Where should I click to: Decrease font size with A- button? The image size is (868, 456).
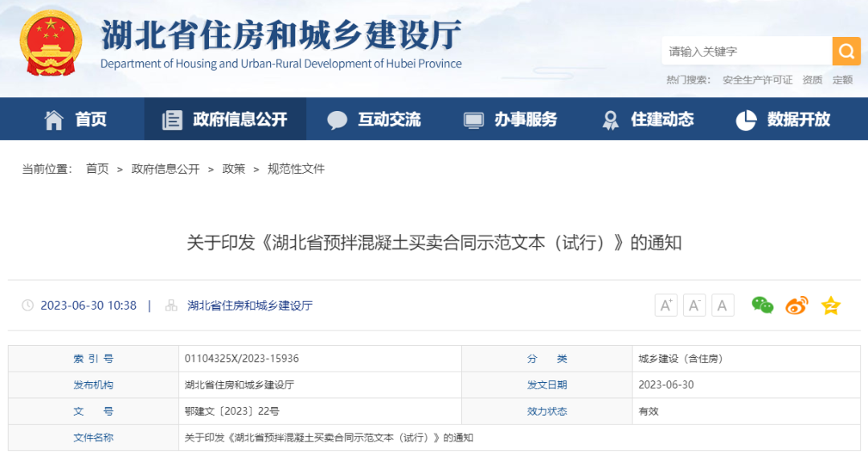(x=694, y=306)
